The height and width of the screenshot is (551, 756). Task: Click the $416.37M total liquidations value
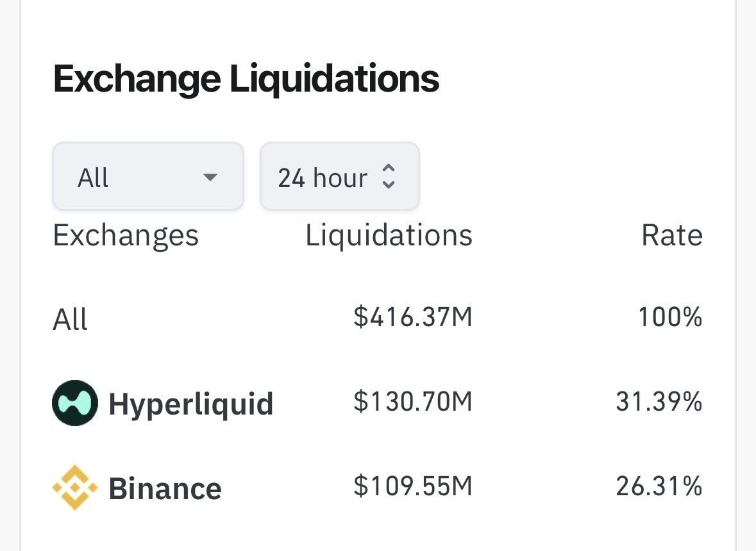tap(412, 317)
